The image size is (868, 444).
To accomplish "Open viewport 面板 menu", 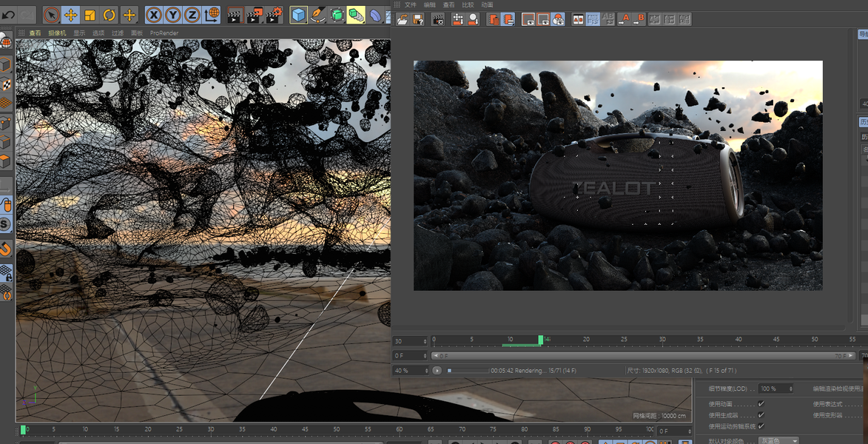I will (137, 33).
